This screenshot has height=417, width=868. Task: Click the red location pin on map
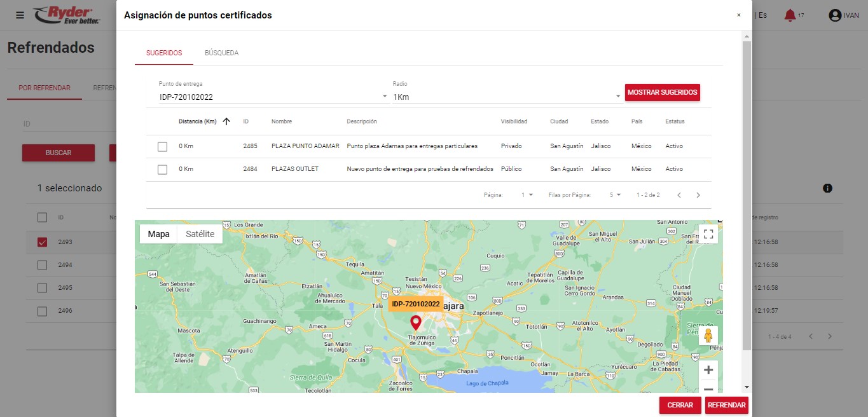click(416, 322)
